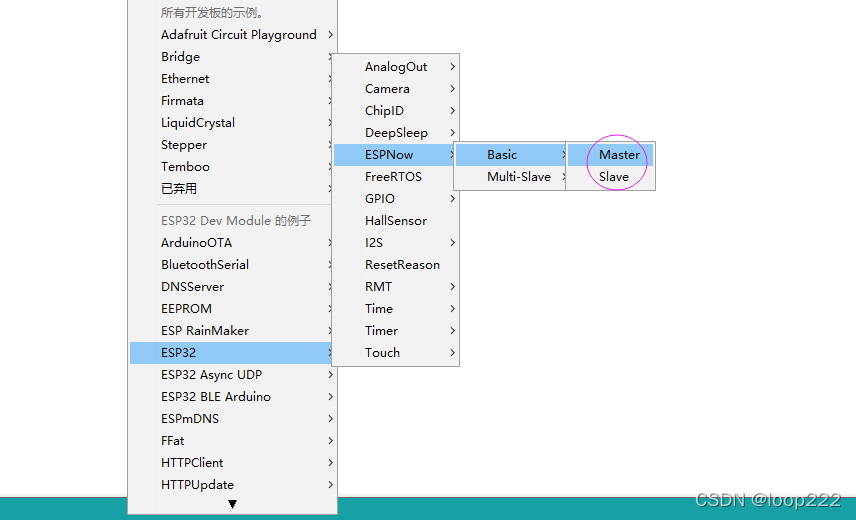Expand arrow beside ESP32 Async UDP
The image size is (856, 520).
coord(330,375)
